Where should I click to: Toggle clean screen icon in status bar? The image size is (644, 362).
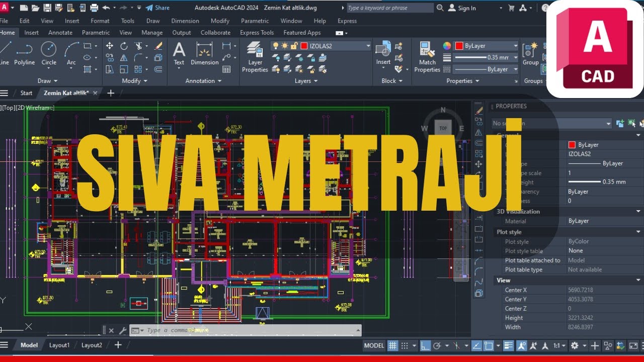point(633,345)
